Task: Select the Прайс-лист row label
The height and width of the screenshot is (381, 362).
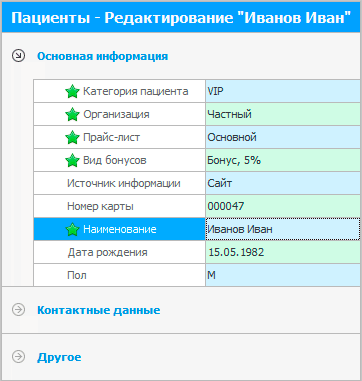Action: click(112, 137)
